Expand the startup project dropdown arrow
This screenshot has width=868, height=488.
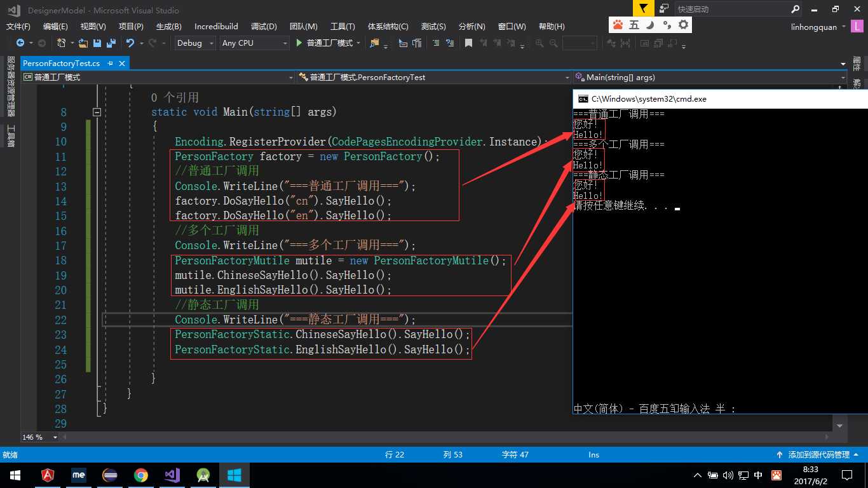[358, 43]
